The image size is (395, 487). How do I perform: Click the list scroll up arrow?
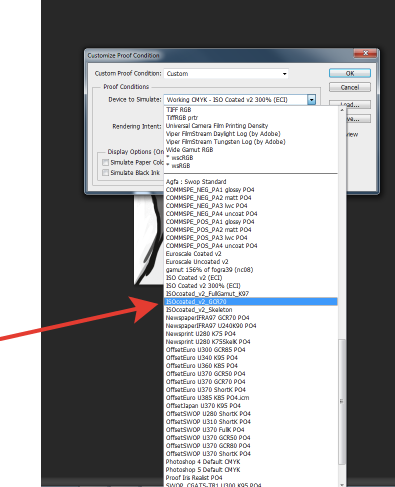[342, 110]
